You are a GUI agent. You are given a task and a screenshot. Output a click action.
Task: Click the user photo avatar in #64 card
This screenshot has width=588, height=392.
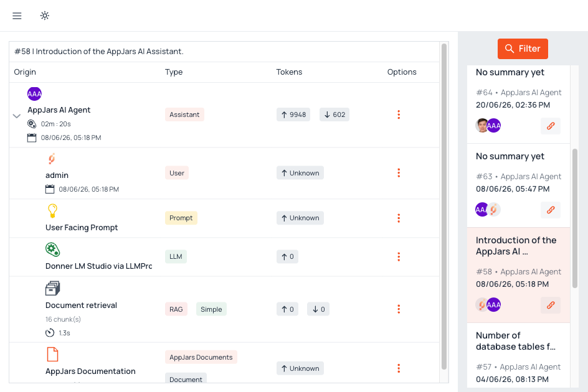pos(481,126)
